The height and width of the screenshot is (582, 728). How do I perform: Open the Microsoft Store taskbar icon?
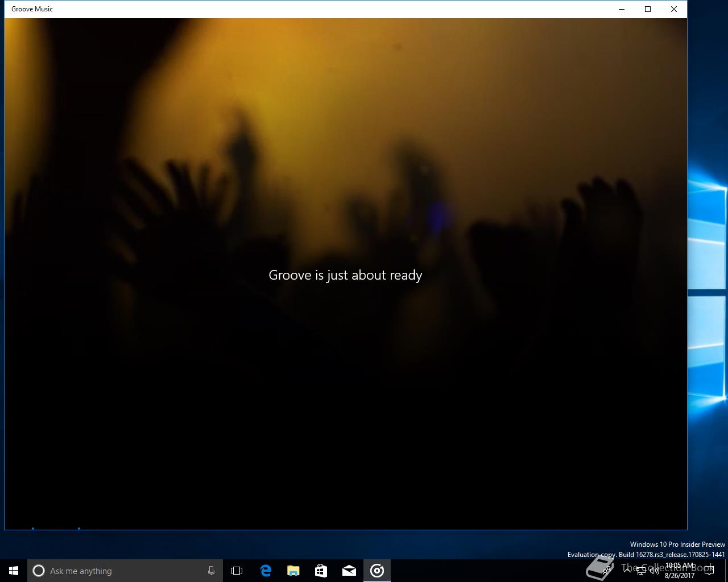click(321, 571)
